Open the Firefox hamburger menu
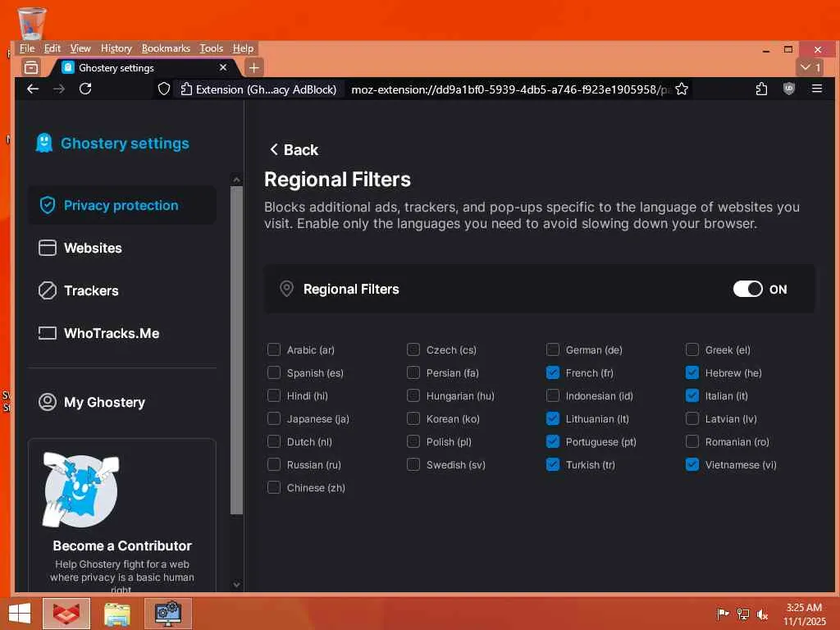 [816, 89]
